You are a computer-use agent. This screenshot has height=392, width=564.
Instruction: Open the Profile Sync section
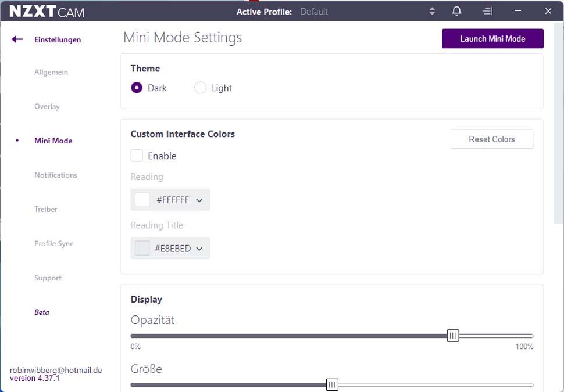tap(53, 243)
